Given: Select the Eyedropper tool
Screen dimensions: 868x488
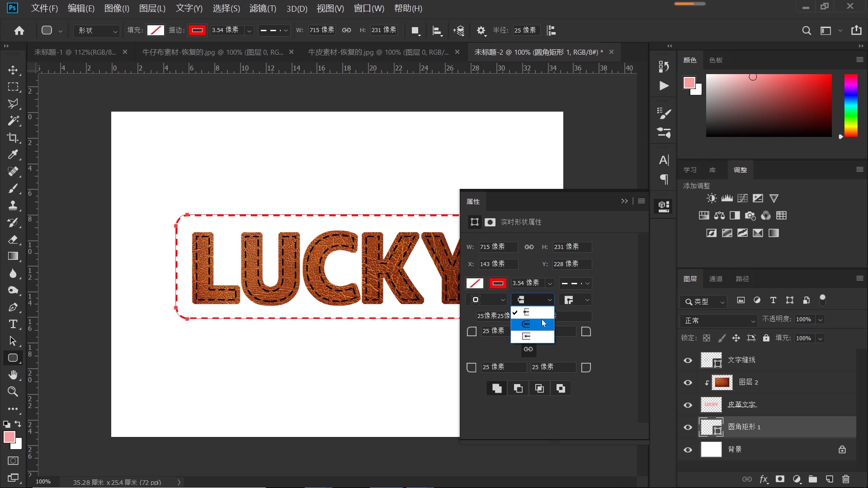Looking at the screenshot, I should point(13,155).
